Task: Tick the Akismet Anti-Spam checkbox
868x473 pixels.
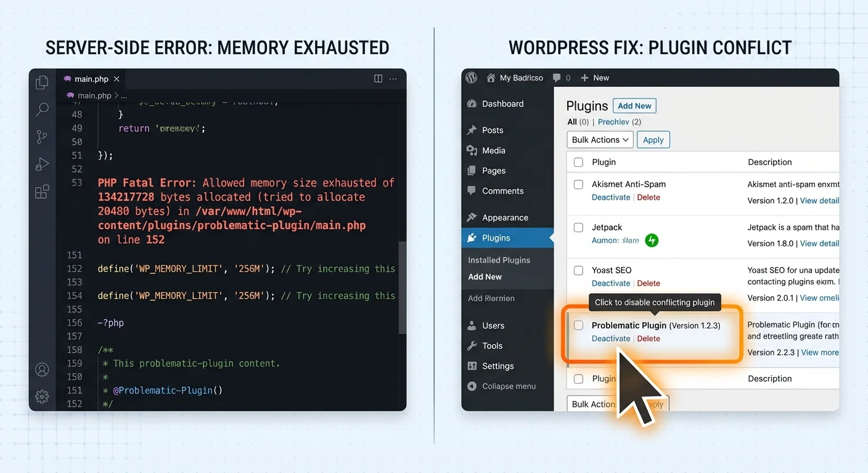Action: pos(578,184)
